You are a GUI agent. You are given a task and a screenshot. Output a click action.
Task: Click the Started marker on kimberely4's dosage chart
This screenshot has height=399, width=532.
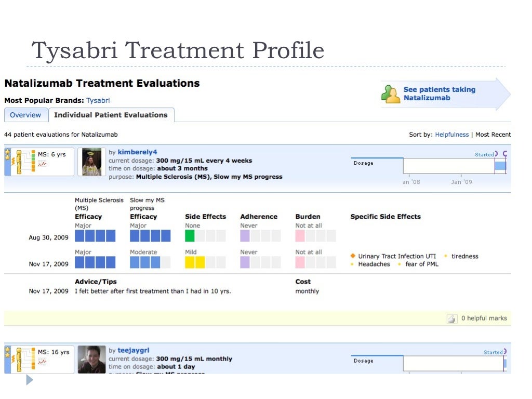pos(486,154)
